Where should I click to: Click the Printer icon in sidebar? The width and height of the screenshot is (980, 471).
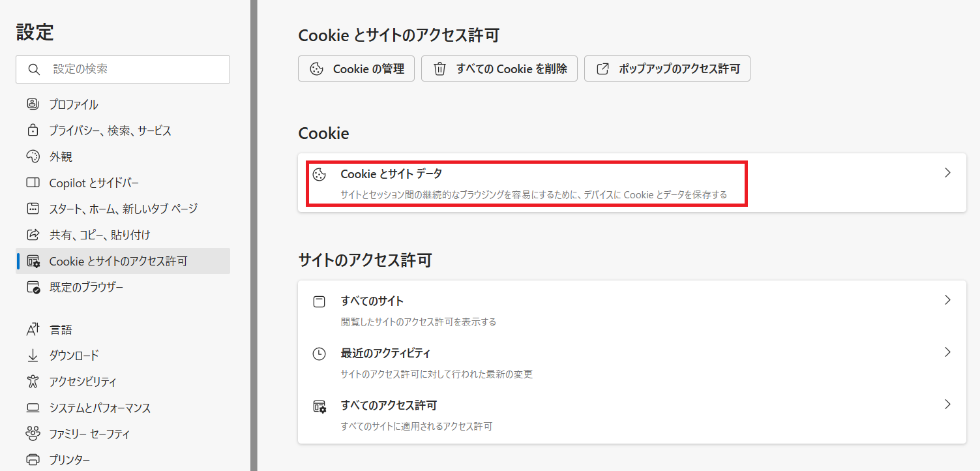tap(33, 459)
